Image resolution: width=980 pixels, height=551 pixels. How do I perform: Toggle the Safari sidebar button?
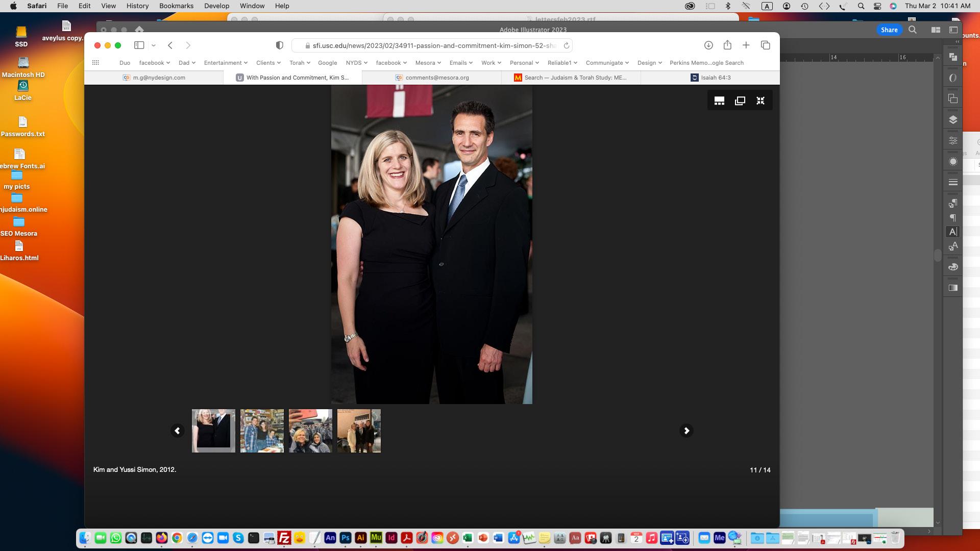(139, 45)
